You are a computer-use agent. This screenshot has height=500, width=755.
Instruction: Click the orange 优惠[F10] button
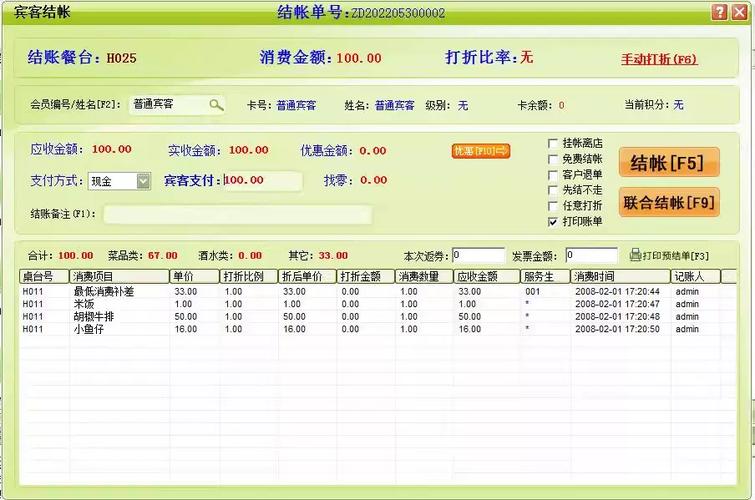[481, 151]
